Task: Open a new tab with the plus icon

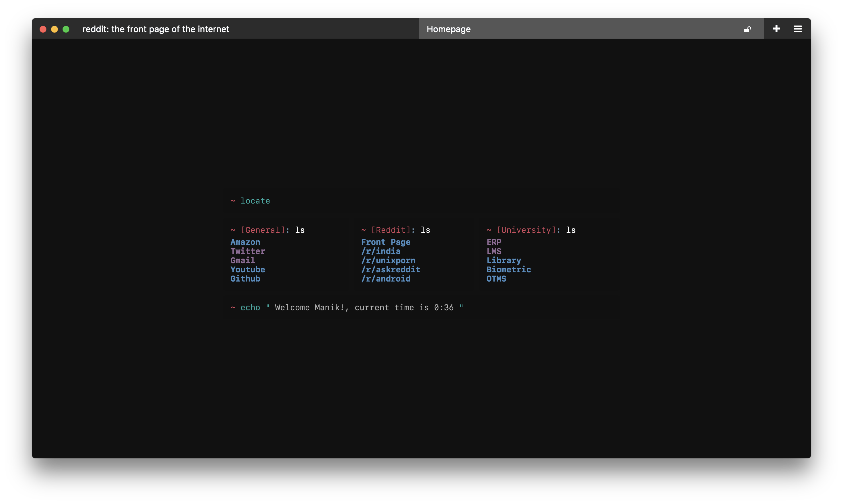Action: [776, 29]
